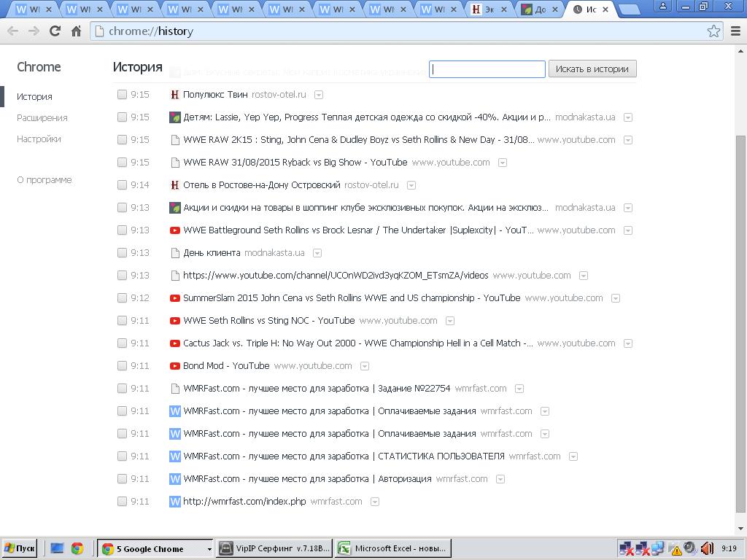This screenshot has width=747, height=560.
Task: Click YouTube icon of Bond Mod entry
Action: tap(175, 366)
